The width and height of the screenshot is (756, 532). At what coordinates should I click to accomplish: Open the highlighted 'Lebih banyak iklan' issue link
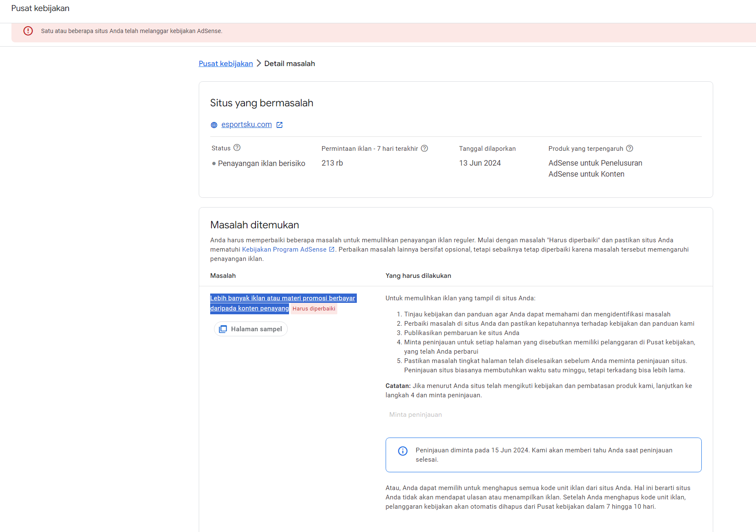point(283,303)
